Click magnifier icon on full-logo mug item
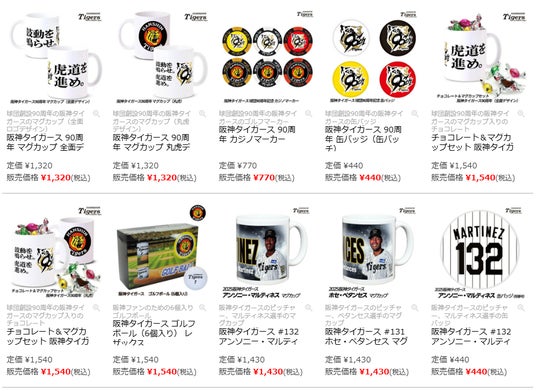 97,114
